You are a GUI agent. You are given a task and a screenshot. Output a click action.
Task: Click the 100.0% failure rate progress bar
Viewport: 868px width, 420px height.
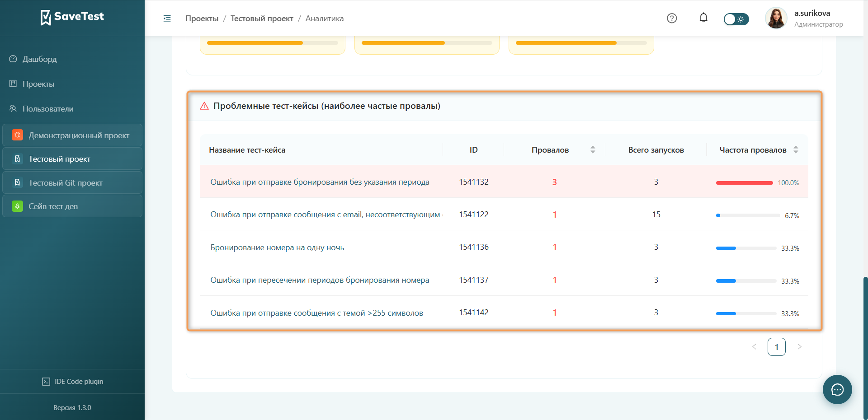point(744,183)
